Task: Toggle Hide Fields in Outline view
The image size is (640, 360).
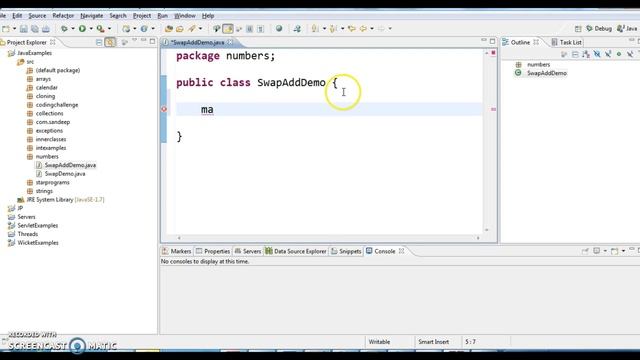Action: point(597,54)
